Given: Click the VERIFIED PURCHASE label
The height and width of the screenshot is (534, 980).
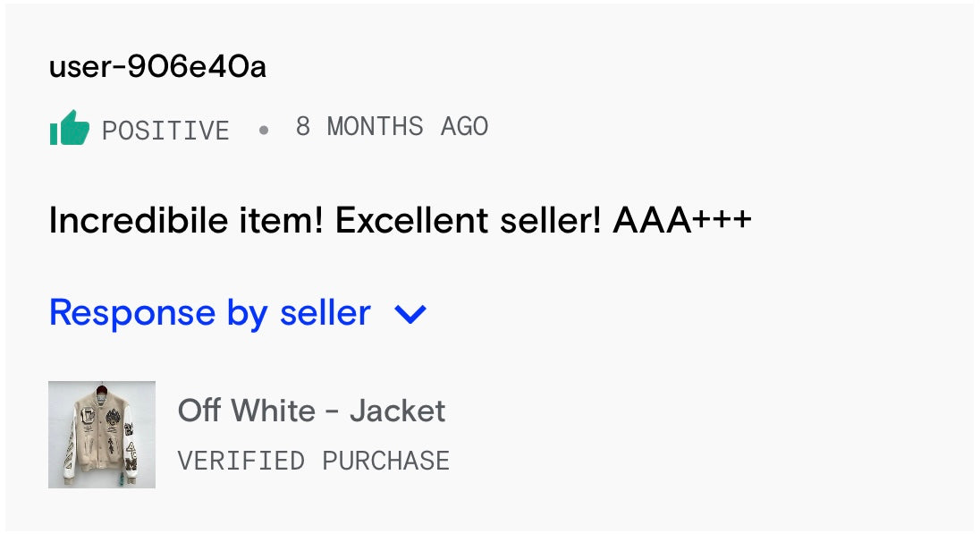Looking at the screenshot, I should (x=313, y=461).
